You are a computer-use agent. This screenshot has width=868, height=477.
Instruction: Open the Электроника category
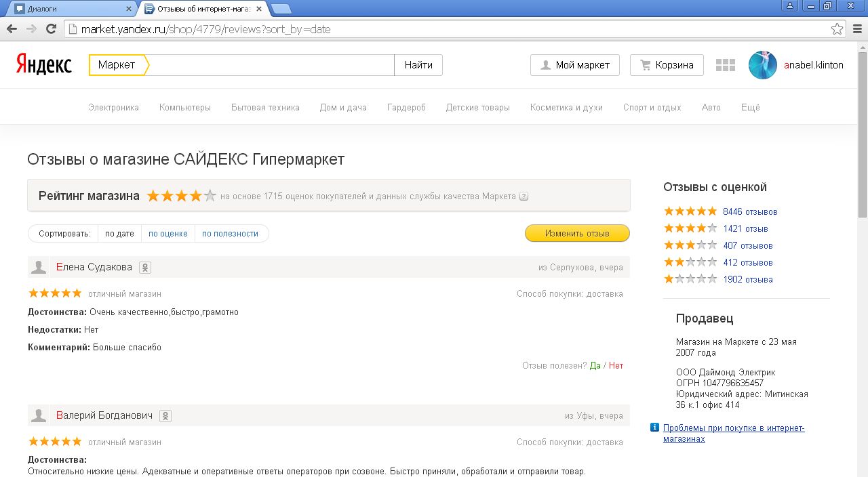113,107
